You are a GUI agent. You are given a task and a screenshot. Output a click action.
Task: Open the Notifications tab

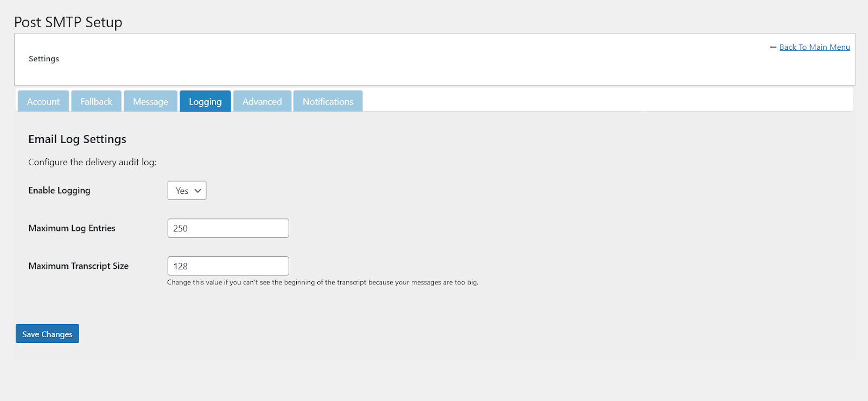pyautogui.click(x=328, y=101)
